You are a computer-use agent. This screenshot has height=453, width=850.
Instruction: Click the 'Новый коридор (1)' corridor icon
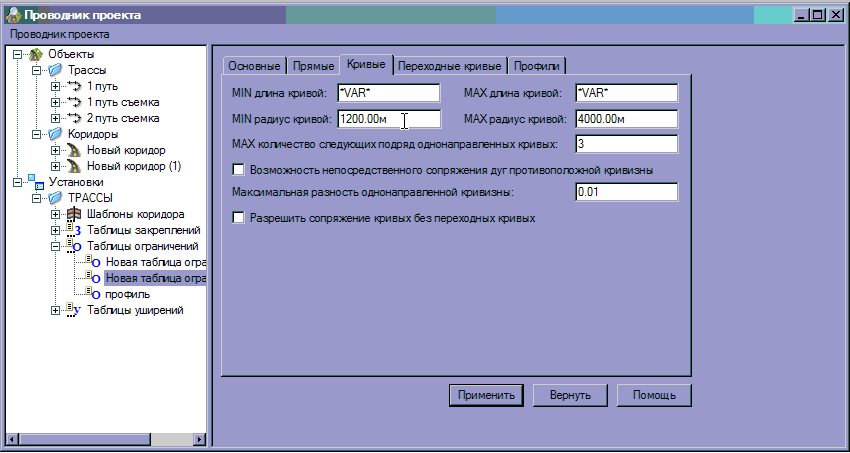point(74,166)
